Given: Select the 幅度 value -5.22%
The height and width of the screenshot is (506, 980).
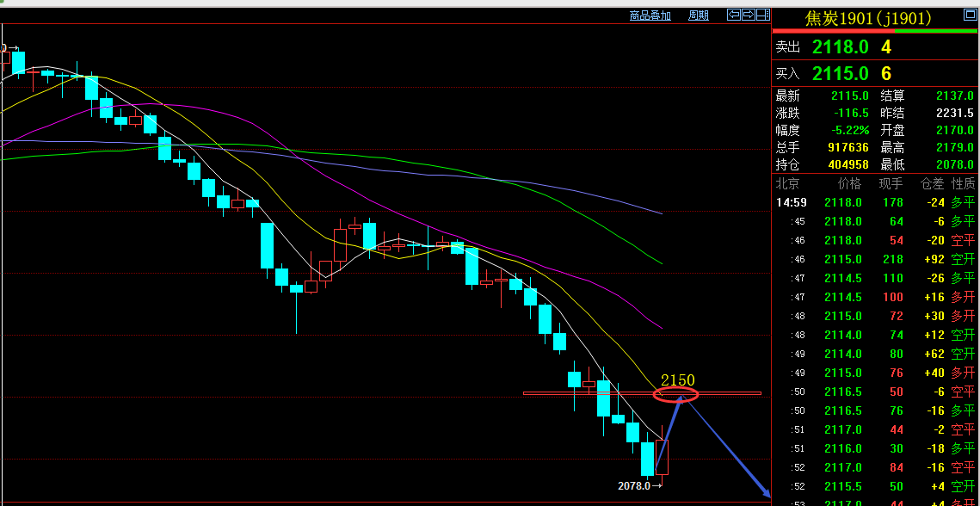Looking at the screenshot, I should [x=850, y=131].
